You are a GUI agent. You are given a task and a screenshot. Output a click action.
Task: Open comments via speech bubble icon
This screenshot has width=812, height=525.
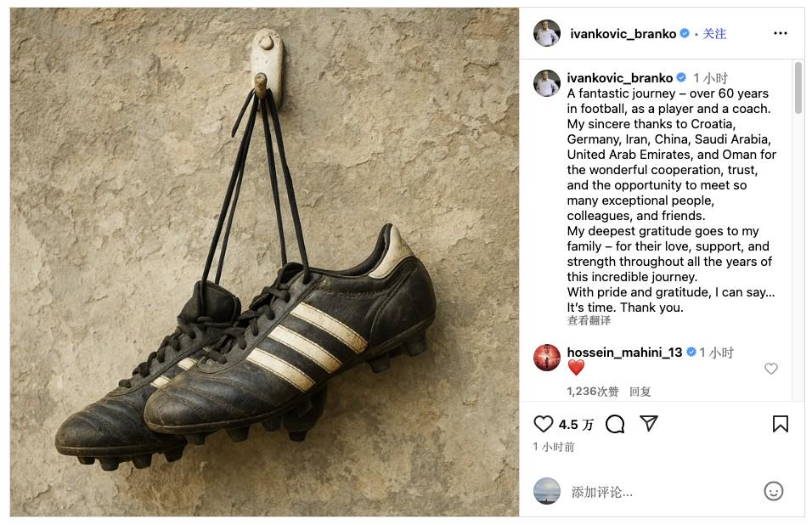(x=615, y=424)
